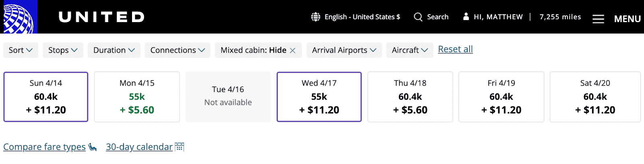The image size is (644, 164).
Task: Open the Compare fare types link
Action: [44, 147]
